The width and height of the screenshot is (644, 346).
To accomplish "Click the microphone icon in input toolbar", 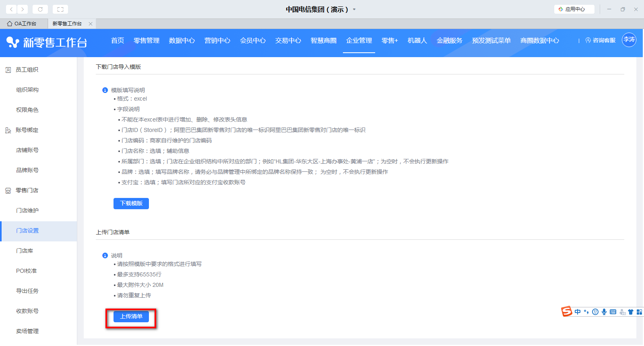I will [x=604, y=312].
